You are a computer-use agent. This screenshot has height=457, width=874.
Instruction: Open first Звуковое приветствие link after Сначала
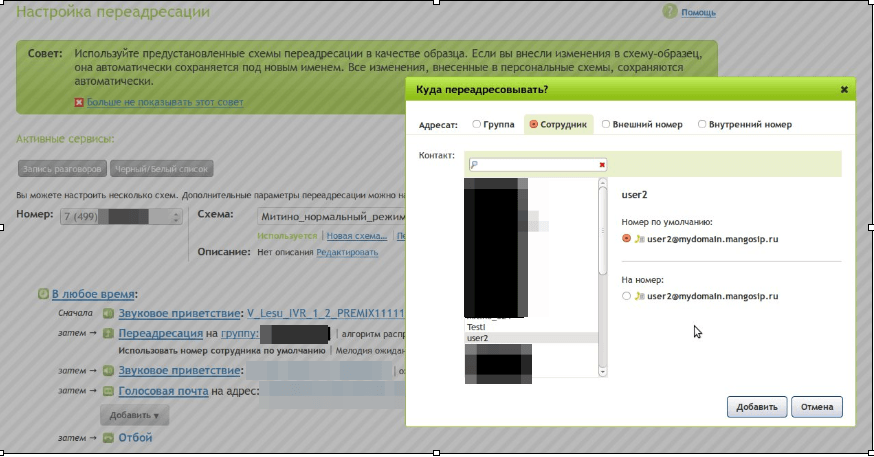click(x=179, y=314)
